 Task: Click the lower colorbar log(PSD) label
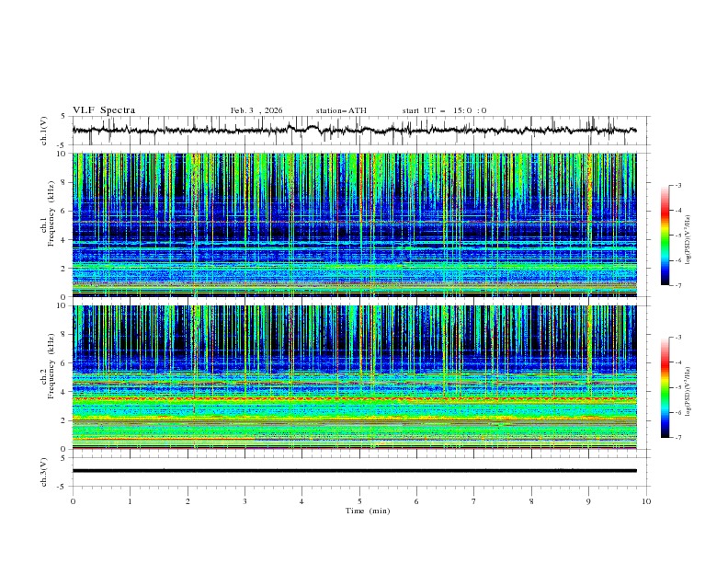(x=688, y=388)
